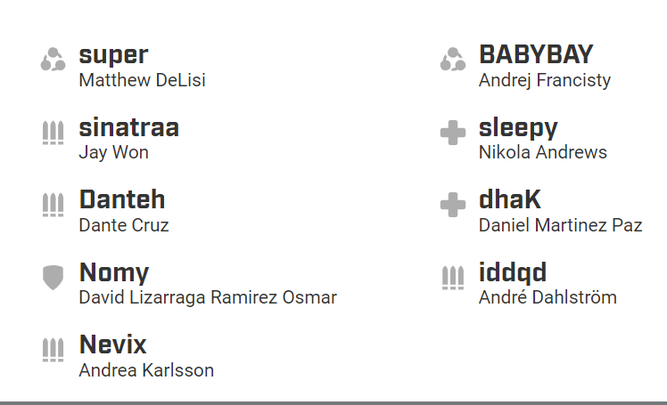Select the Danteh player name

click(122, 200)
